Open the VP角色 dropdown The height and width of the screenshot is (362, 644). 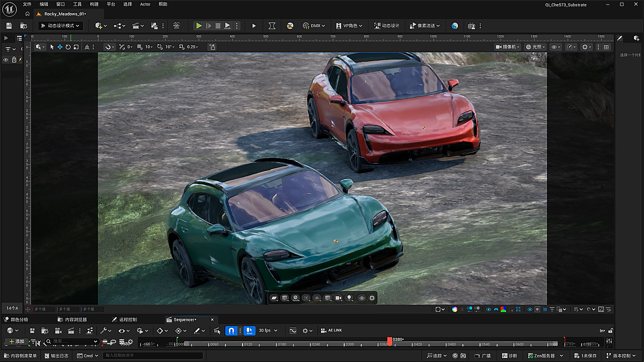[x=350, y=26]
